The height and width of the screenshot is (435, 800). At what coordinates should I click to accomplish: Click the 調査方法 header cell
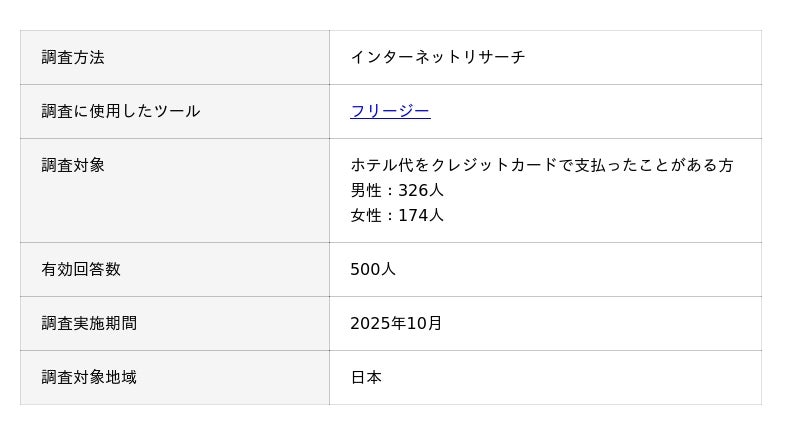73,57
